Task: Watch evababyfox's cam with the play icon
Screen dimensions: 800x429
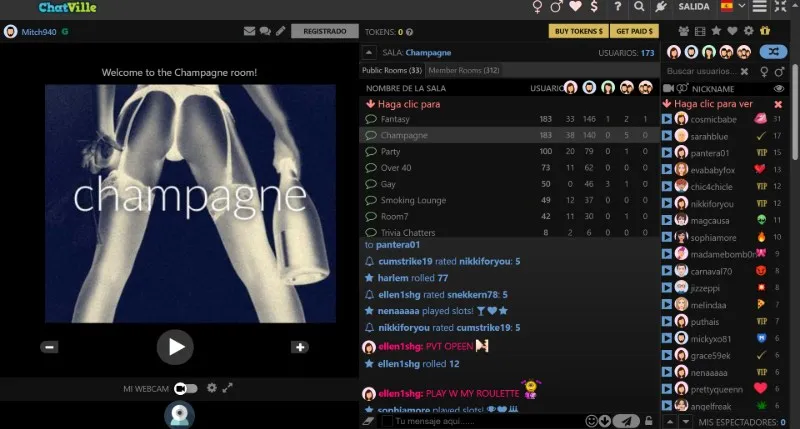Action: tap(667, 170)
